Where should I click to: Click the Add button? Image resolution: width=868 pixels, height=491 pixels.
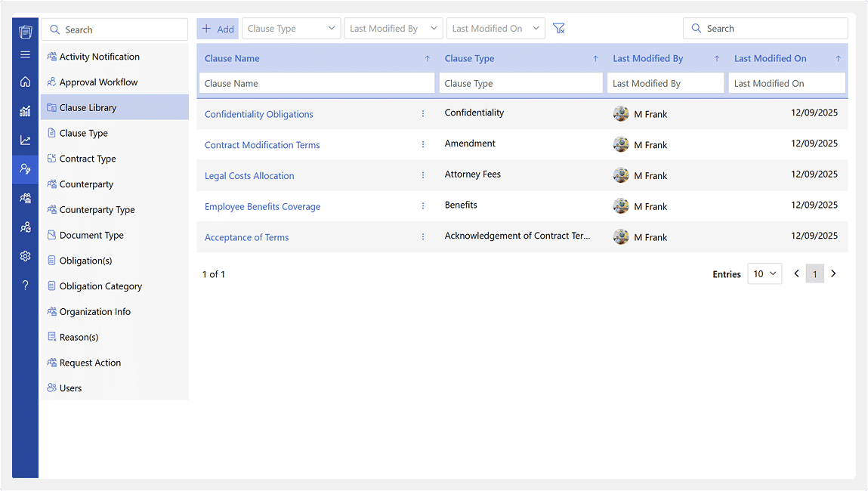(x=218, y=29)
